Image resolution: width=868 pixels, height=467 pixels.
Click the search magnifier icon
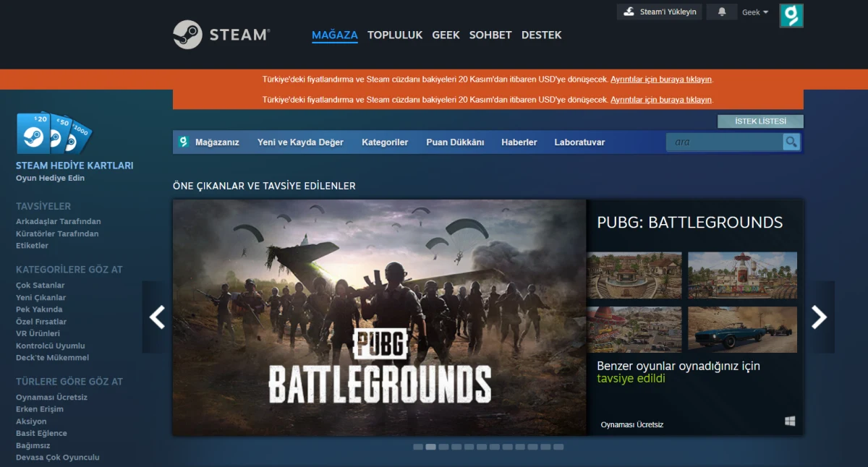pos(791,142)
